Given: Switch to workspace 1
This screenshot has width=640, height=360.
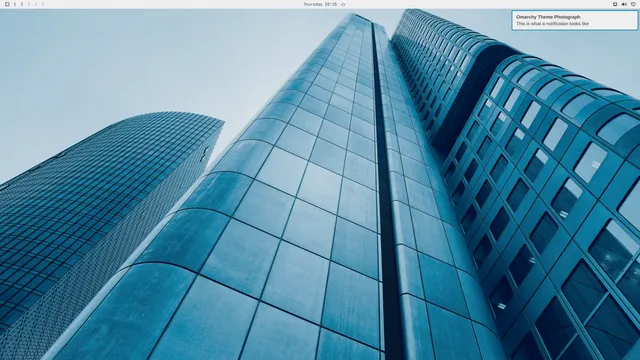Looking at the screenshot, I should pyautogui.click(x=15, y=4).
